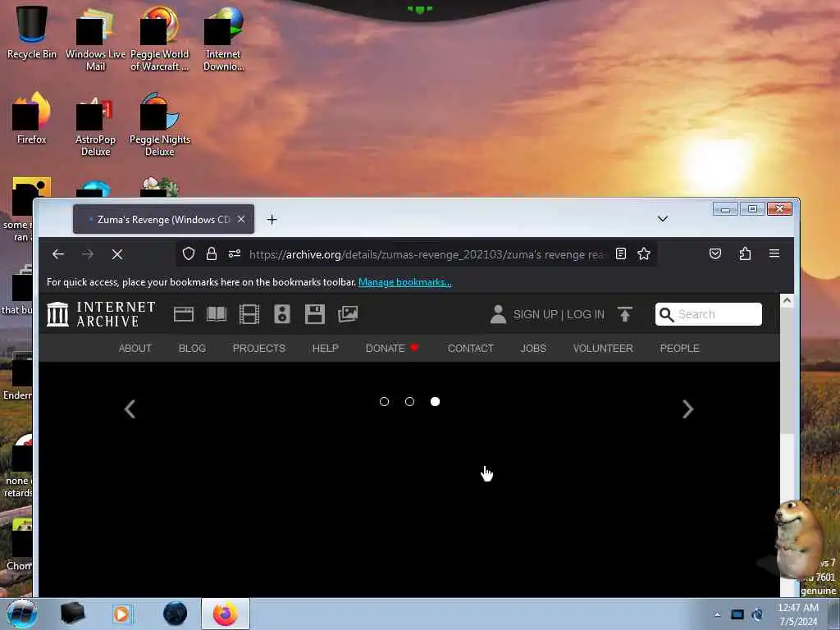
Task: Click the VOLUNTEER link
Action: click(603, 348)
